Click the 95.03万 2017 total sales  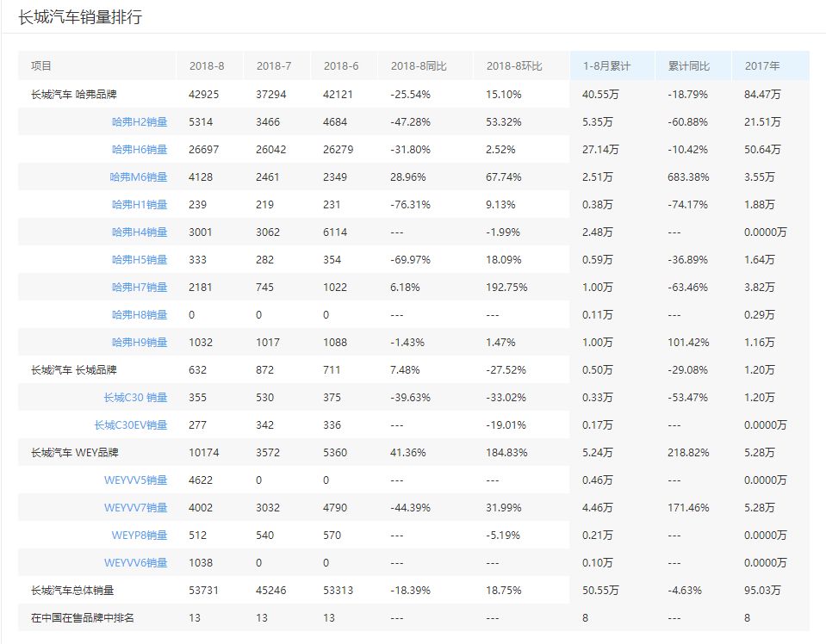pyautogui.click(x=762, y=591)
